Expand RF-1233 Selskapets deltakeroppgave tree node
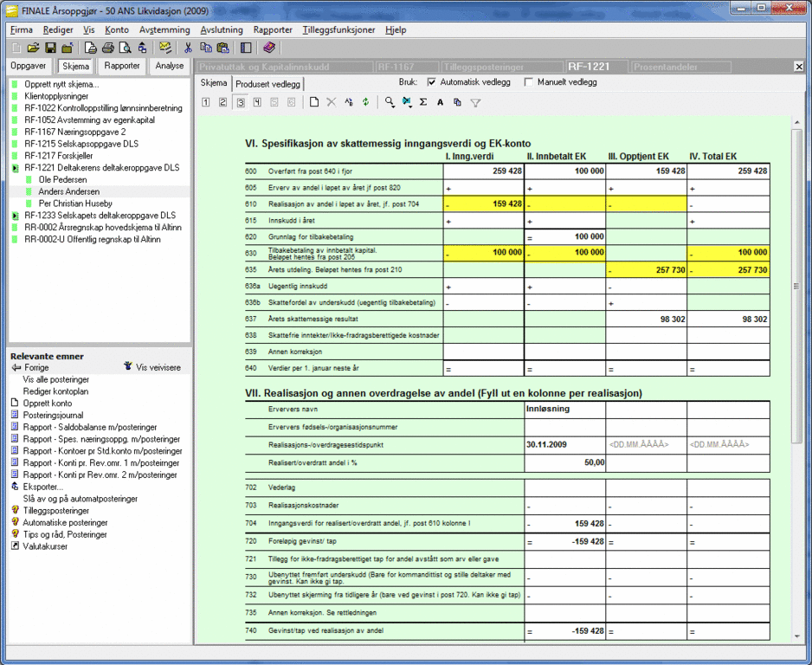The image size is (812, 665). coord(15,216)
